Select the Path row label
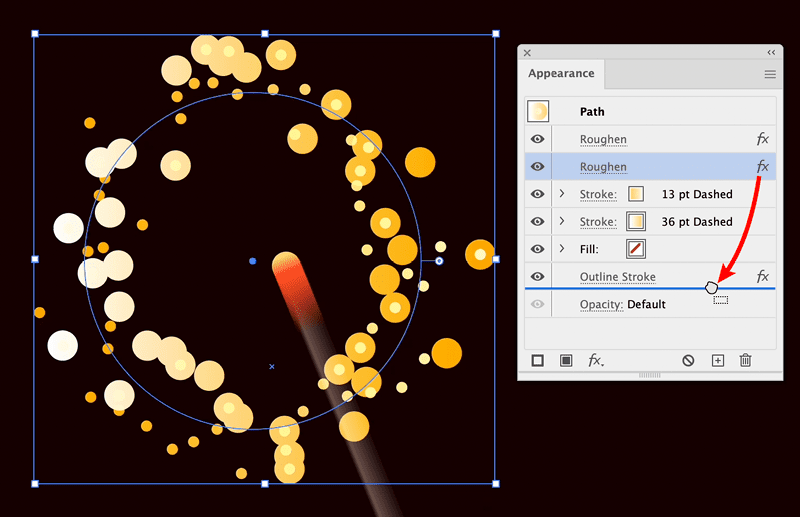The image size is (800, 517). 592,112
